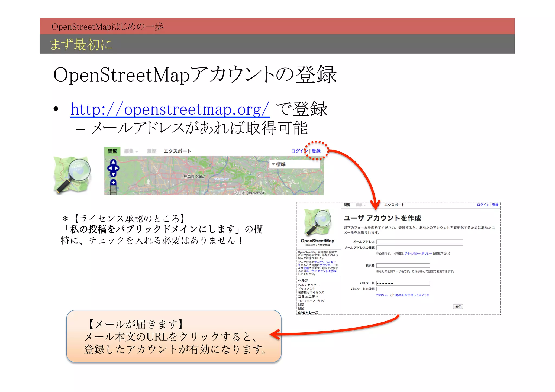
Task: Click the OpenStreetMap logo in signup page
Action: [x=318, y=222]
